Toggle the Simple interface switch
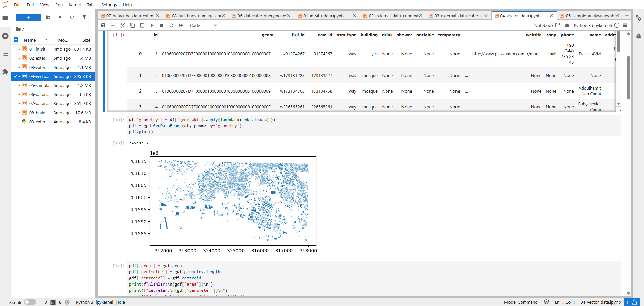 [x=30, y=302]
